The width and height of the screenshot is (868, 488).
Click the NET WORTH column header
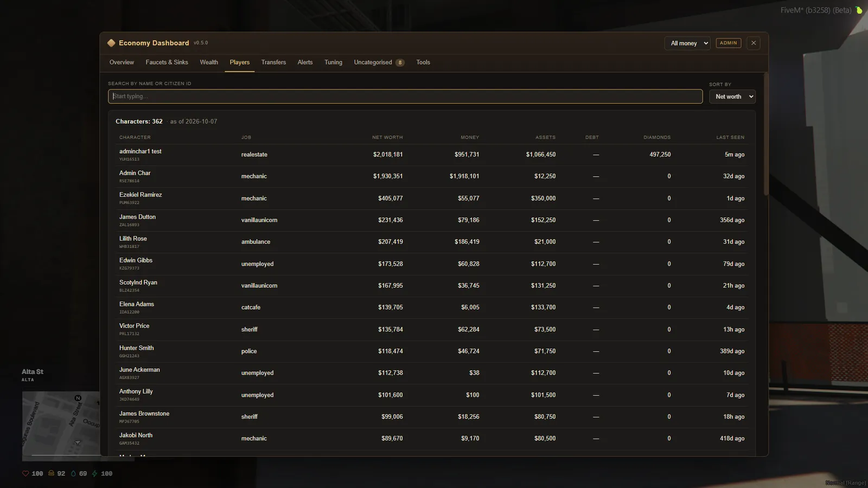387,137
